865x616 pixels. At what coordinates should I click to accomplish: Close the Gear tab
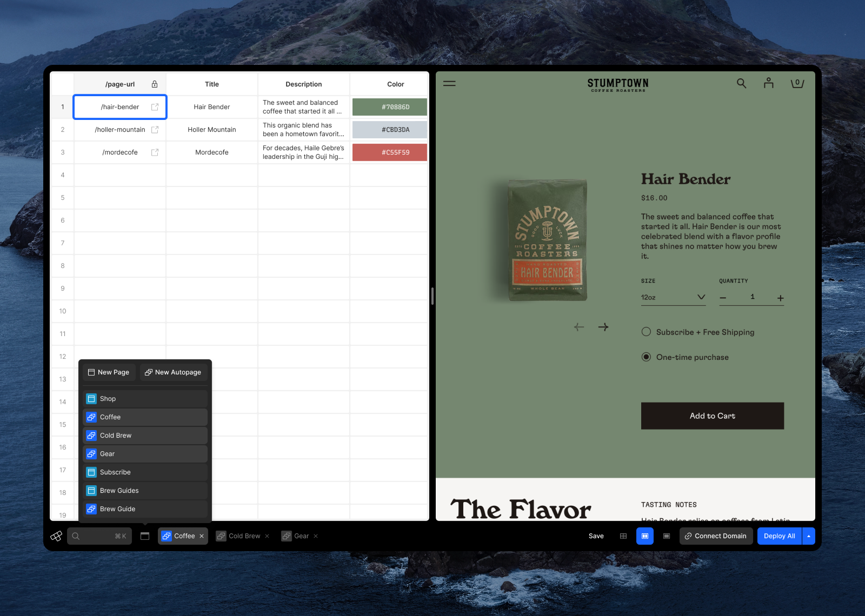tap(316, 536)
